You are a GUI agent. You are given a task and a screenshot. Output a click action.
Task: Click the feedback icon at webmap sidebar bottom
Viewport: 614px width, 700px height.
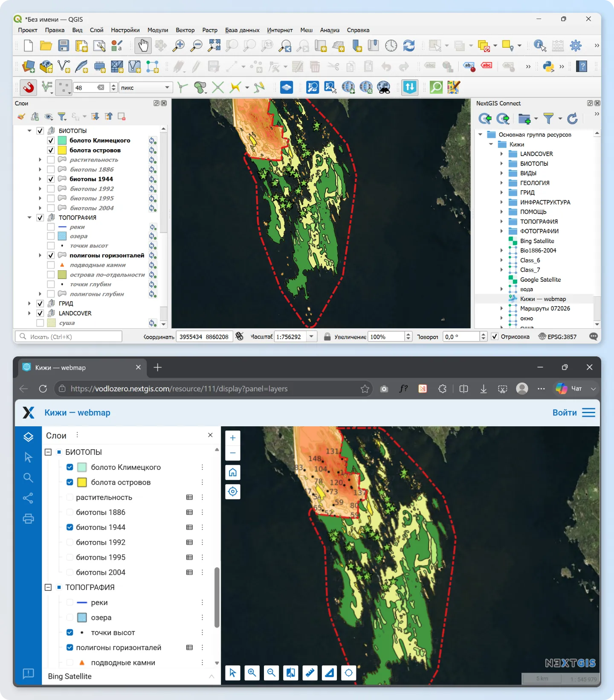28,674
